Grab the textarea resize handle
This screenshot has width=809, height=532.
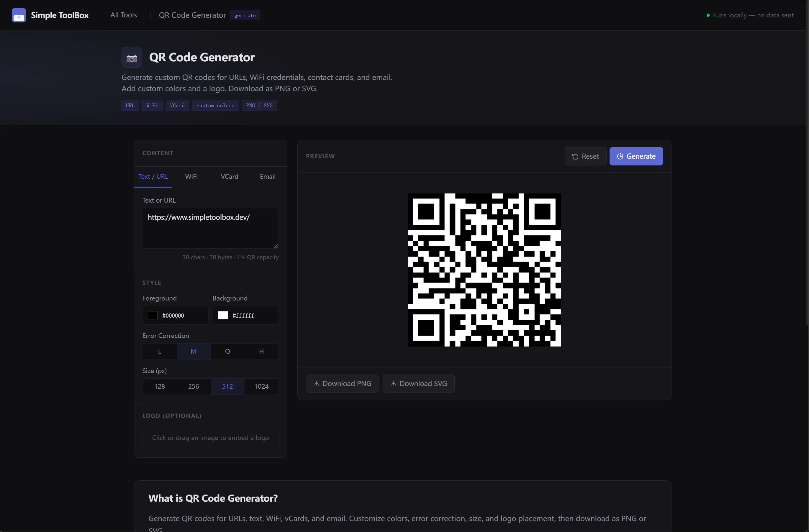pyautogui.click(x=276, y=246)
